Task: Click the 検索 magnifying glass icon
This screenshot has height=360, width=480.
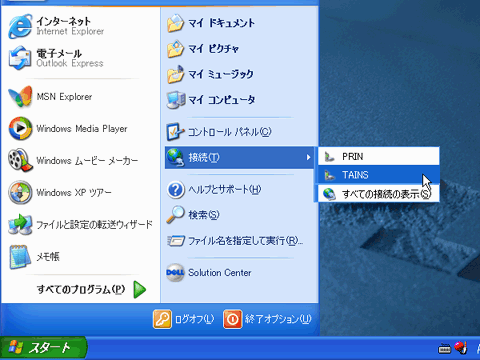Action: click(x=175, y=215)
